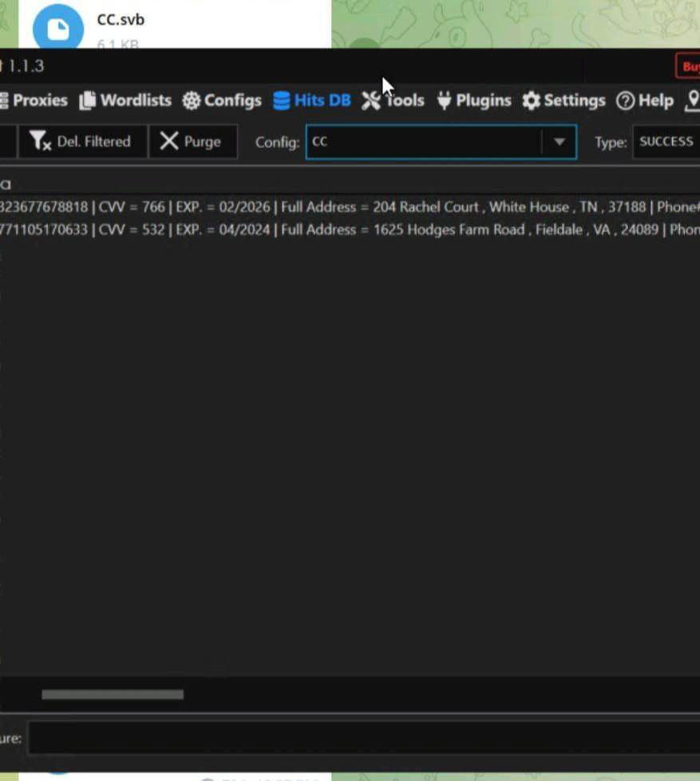
Task: Focus the bottom text input field
Action: 364,738
